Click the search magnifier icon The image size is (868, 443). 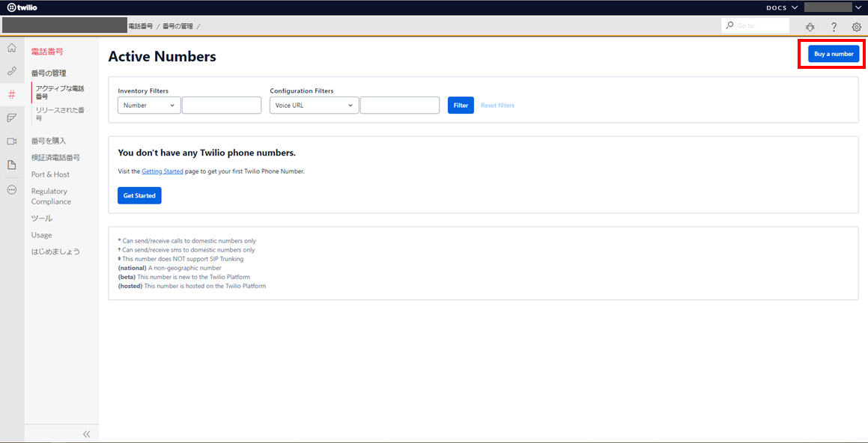730,25
